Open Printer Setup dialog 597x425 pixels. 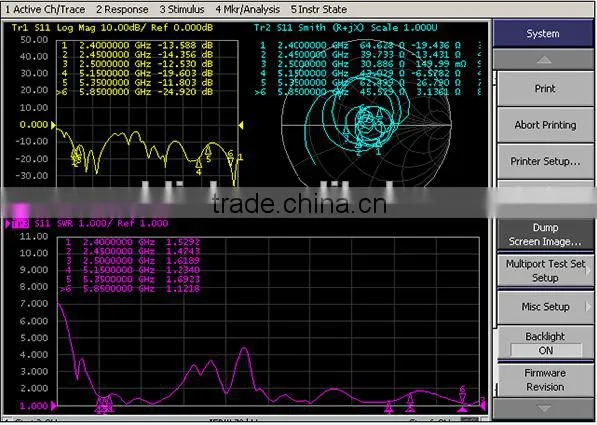[x=545, y=161]
